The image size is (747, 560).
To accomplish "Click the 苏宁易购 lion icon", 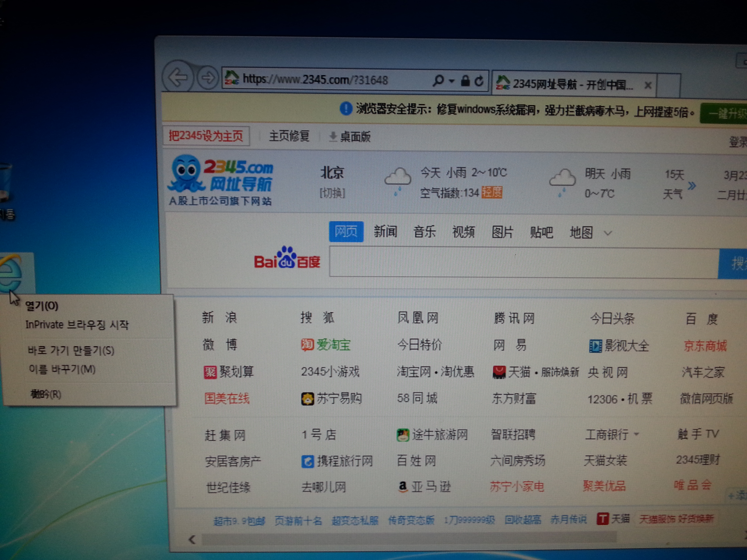I will [x=307, y=399].
